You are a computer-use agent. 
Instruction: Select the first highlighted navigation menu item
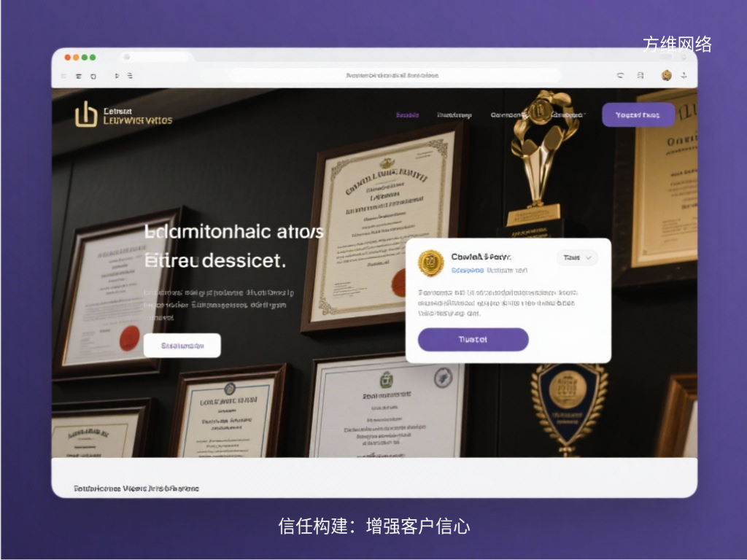click(409, 114)
